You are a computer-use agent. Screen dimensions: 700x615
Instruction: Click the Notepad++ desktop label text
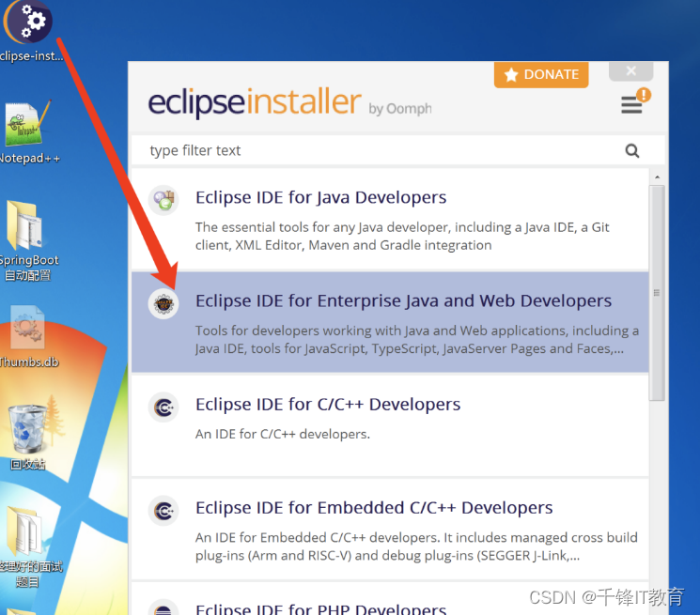tap(29, 159)
